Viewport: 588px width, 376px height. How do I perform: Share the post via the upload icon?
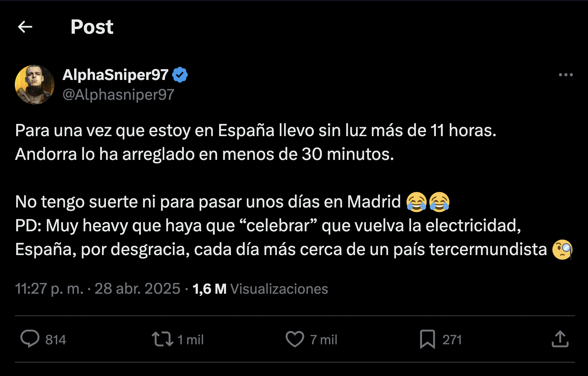[x=560, y=339]
